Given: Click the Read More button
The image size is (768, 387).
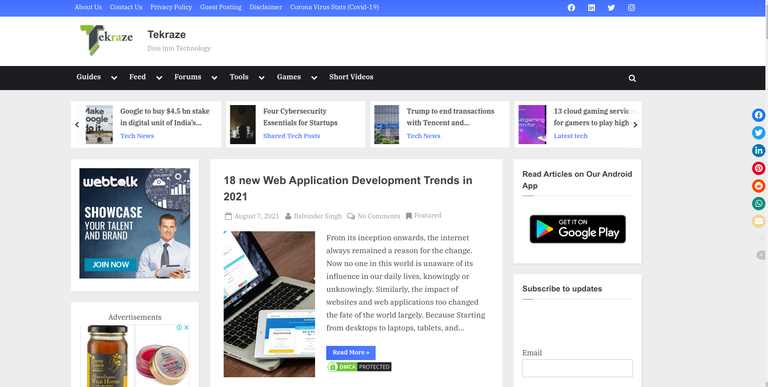Looking at the screenshot, I should coord(351,353).
